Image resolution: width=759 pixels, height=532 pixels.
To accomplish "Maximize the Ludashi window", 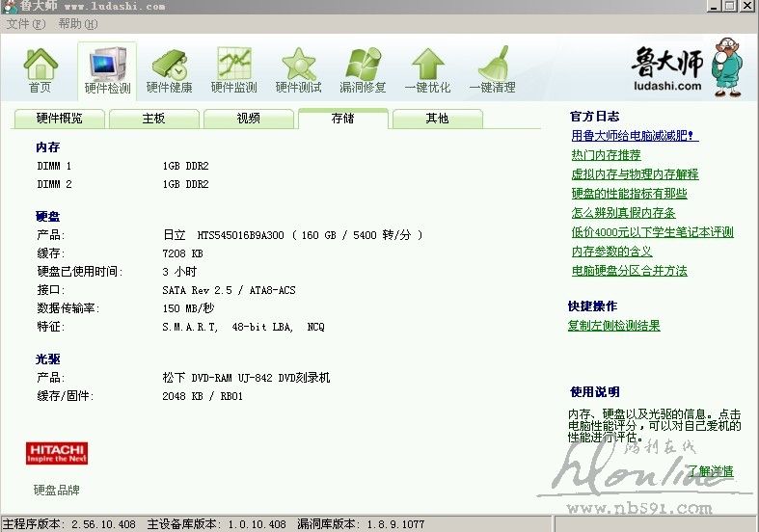I will (x=729, y=6).
